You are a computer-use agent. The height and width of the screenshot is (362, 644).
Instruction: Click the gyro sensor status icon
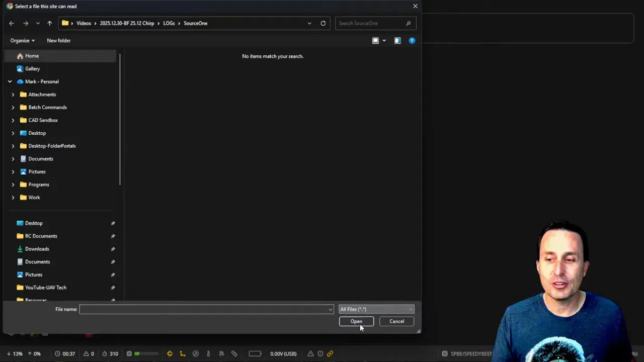coord(170,353)
